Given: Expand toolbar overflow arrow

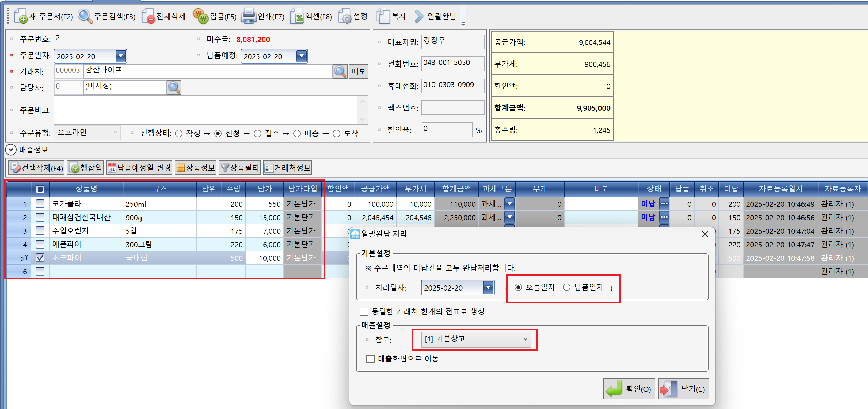Looking at the screenshot, I should coord(463,24).
